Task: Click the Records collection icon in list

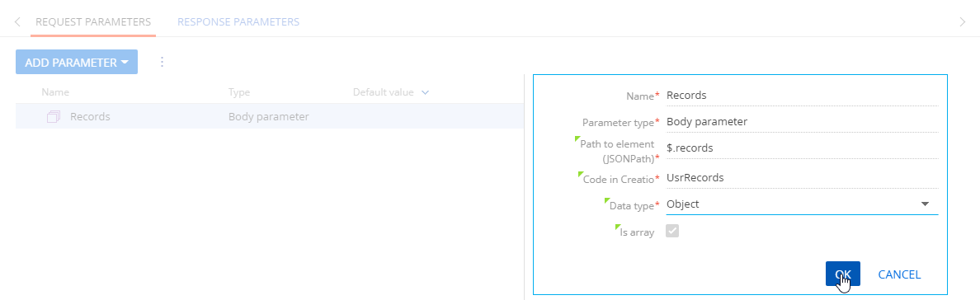Action: tap(54, 116)
